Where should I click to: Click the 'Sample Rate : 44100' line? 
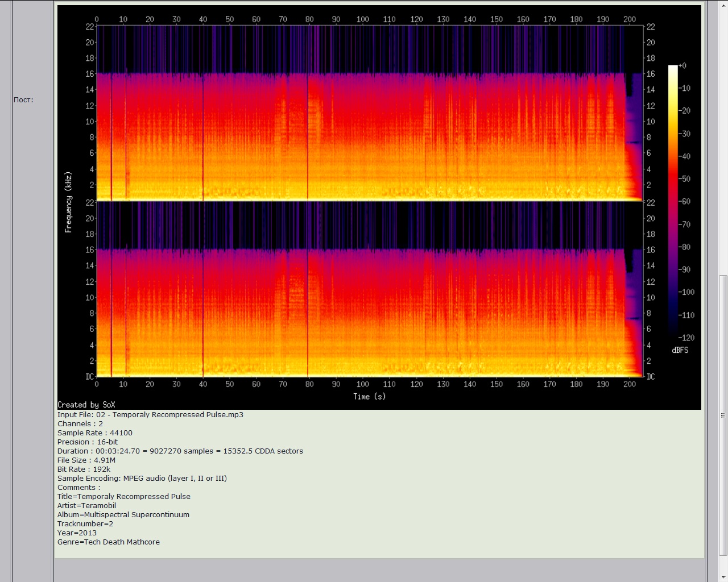tap(95, 433)
